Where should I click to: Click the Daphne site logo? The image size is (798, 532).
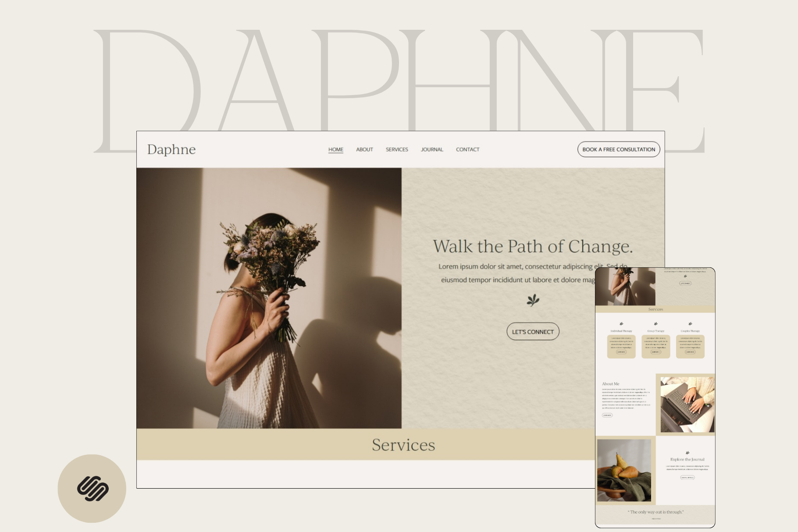coord(171,149)
